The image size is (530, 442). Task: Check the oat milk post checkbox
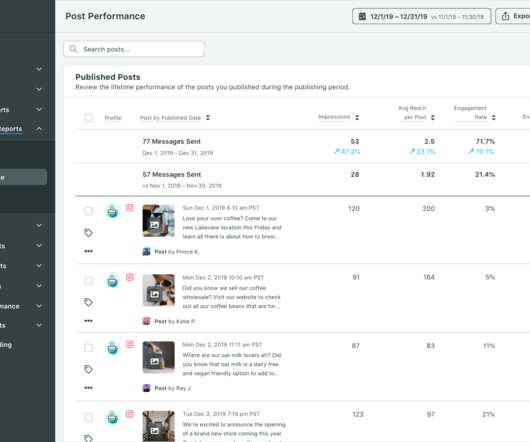click(x=89, y=348)
